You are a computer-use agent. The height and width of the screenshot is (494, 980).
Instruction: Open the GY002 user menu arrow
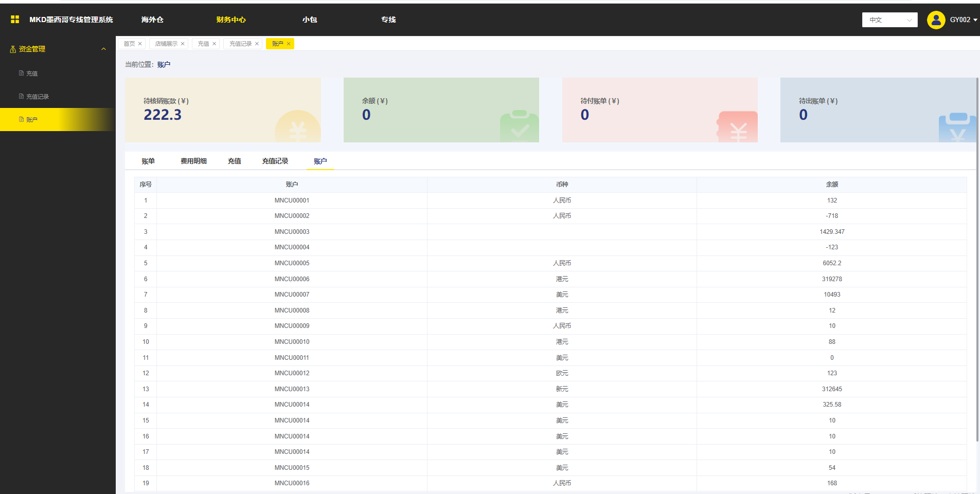click(975, 20)
